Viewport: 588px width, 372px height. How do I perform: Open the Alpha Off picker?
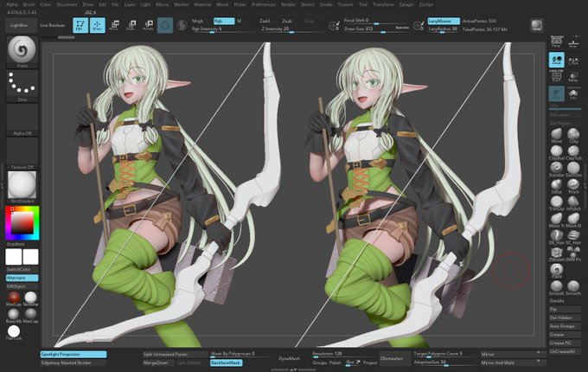click(x=22, y=120)
